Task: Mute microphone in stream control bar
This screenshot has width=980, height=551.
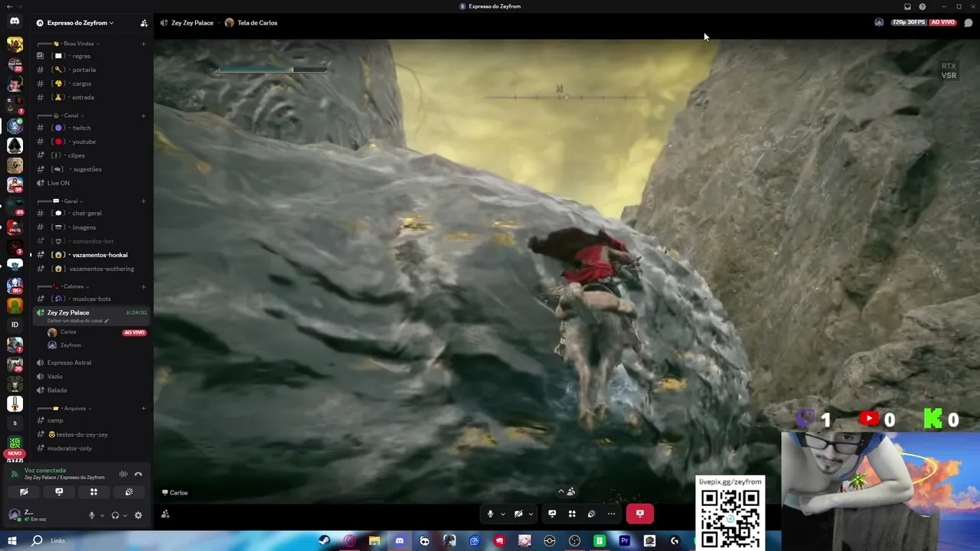Action: click(491, 514)
